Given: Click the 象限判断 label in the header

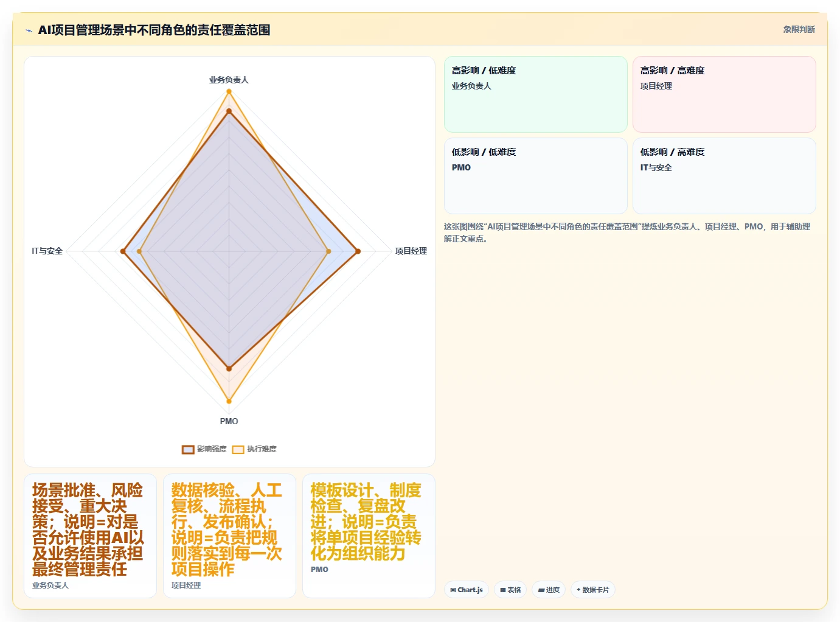Looking at the screenshot, I should click(799, 29).
